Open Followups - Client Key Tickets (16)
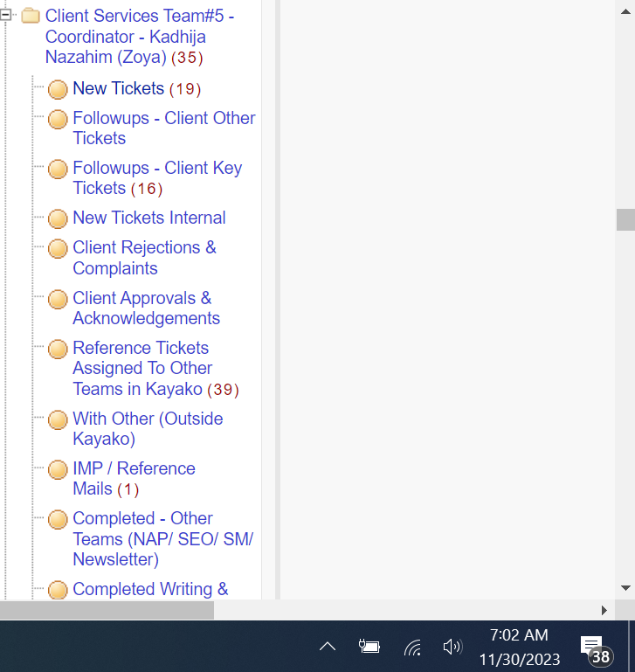Viewport: 635px width, 672px height. pyautogui.click(x=157, y=178)
